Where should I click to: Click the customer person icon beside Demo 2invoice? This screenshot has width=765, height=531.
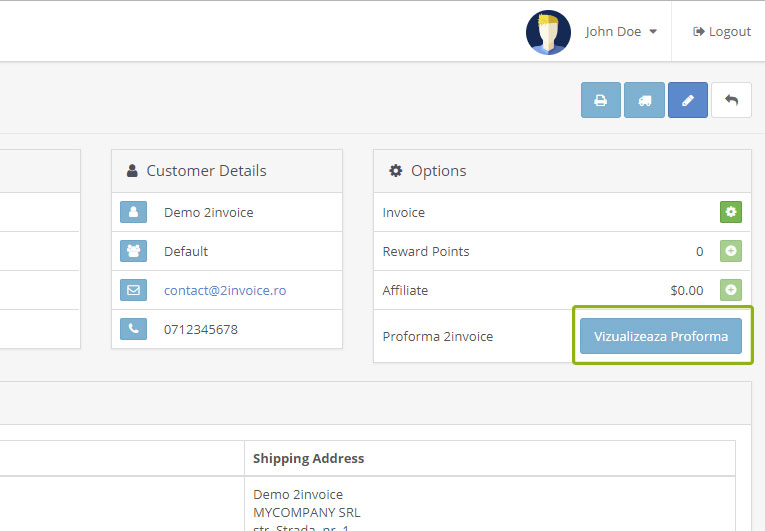(133, 212)
